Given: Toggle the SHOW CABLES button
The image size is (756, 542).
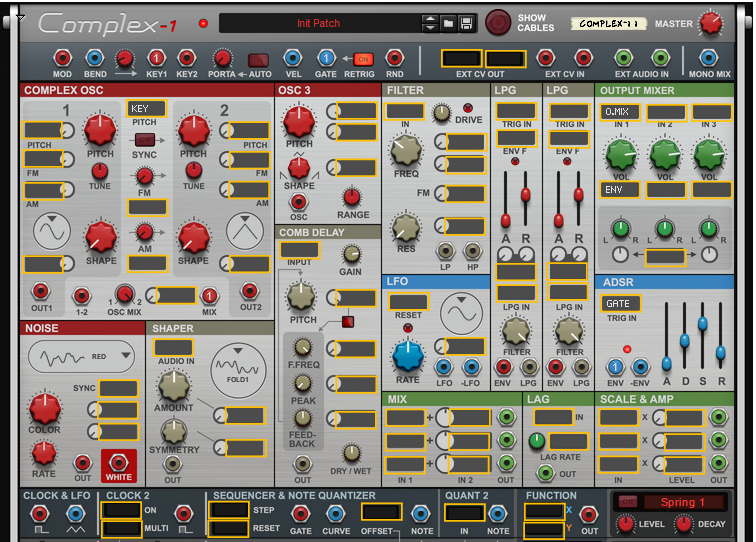Looking at the screenshot, I should 498,23.
